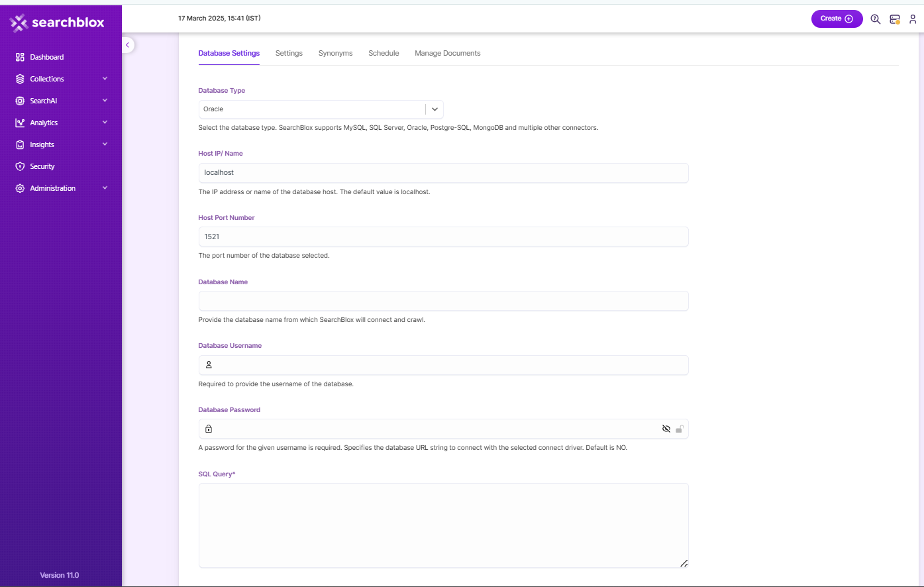Click the Host IP/ Name label
This screenshot has width=924, height=587.
coord(221,154)
